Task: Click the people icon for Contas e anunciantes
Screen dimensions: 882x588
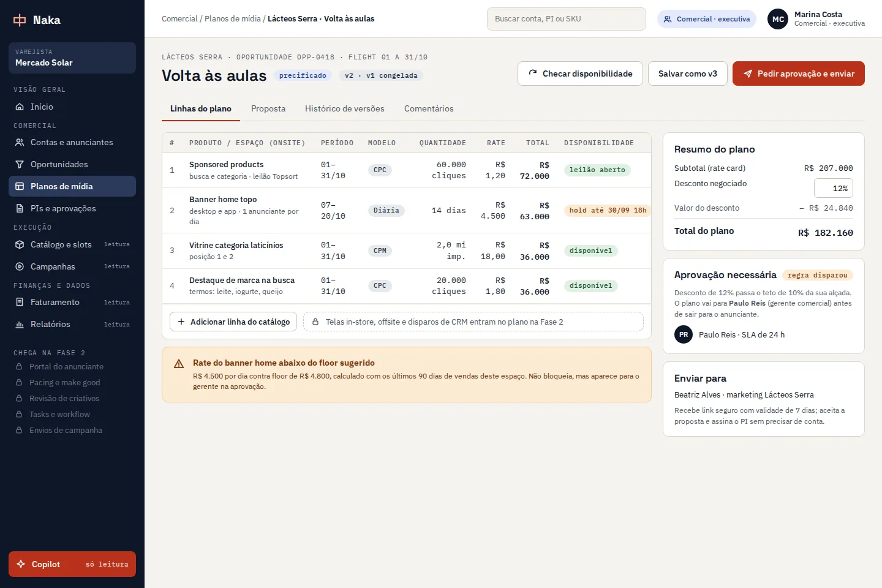Action: pos(20,142)
